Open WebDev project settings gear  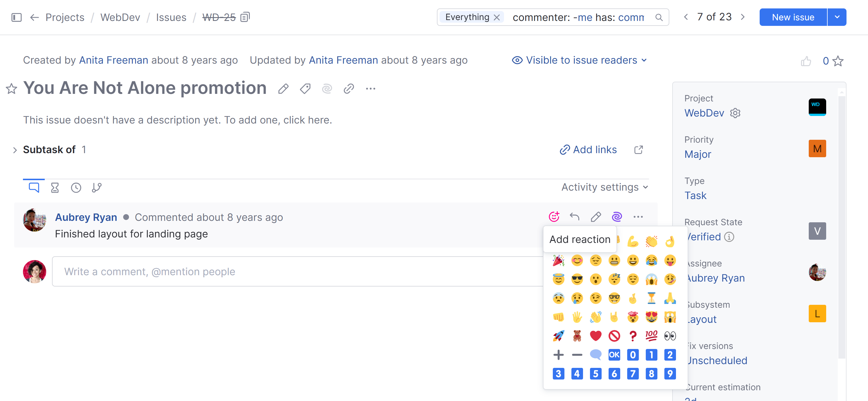[x=735, y=113]
